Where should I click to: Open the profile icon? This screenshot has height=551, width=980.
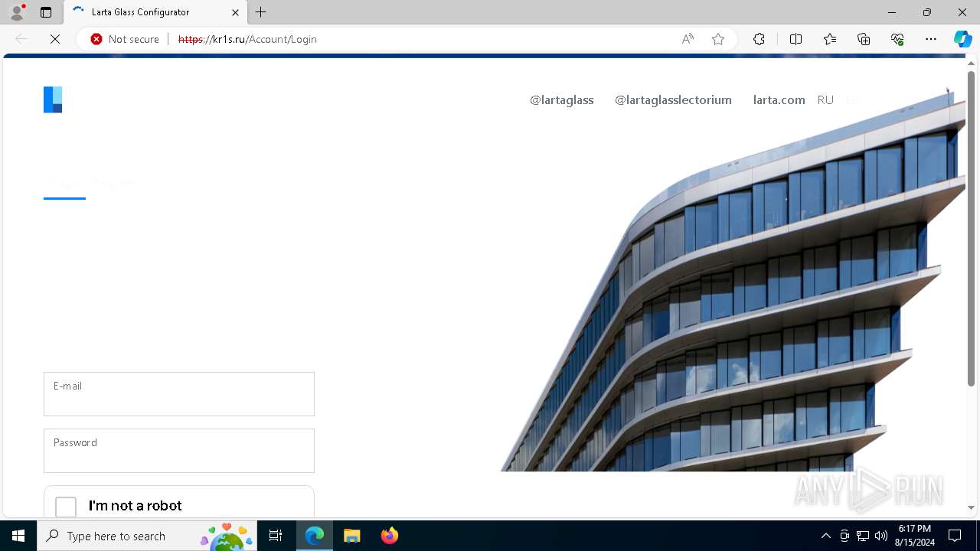17,12
